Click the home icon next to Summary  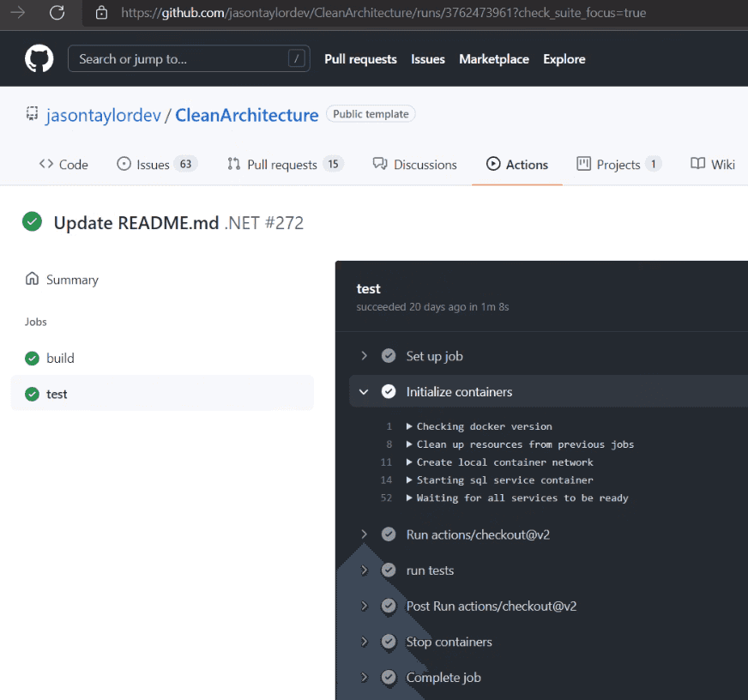click(33, 279)
